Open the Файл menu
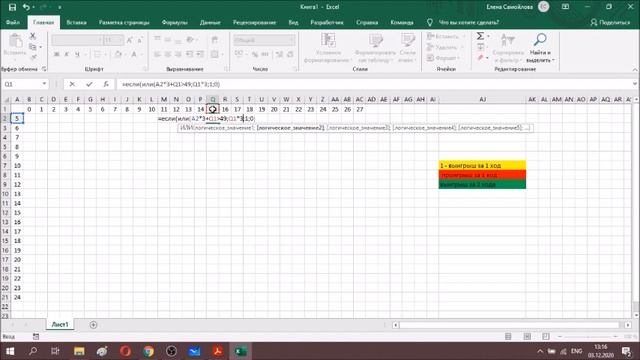The width and height of the screenshot is (640, 360). (13, 22)
